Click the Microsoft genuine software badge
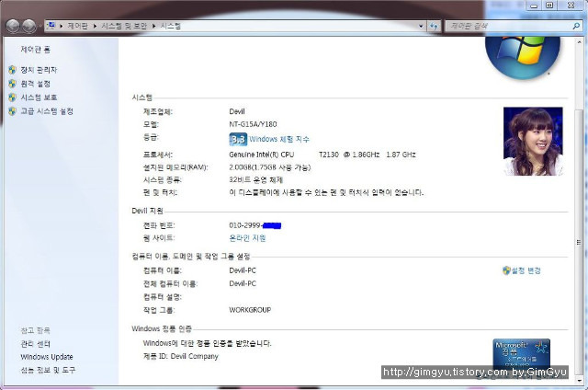Image resolution: width=588 pixels, height=390 pixels. pyautogui.click(x=521, y=353)
